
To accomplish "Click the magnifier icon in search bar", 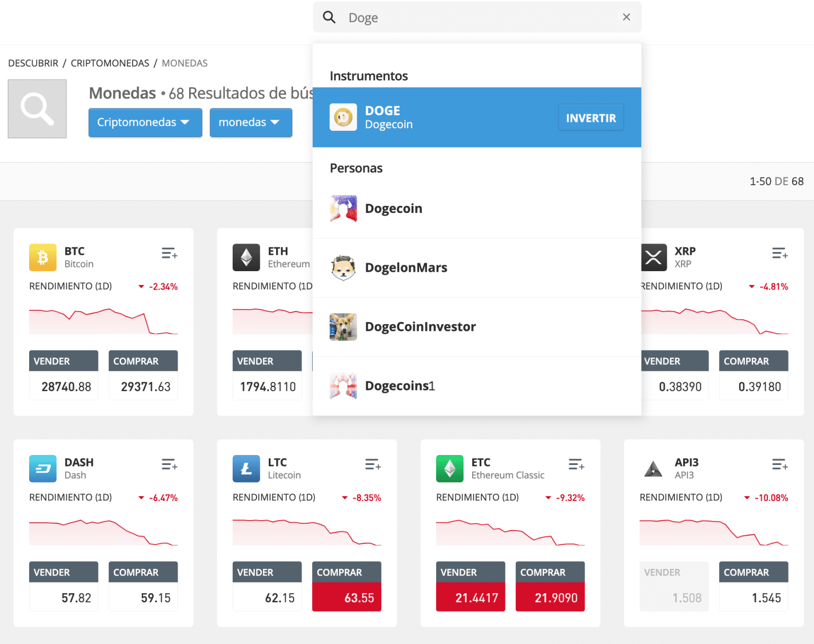I will [329, 17].
